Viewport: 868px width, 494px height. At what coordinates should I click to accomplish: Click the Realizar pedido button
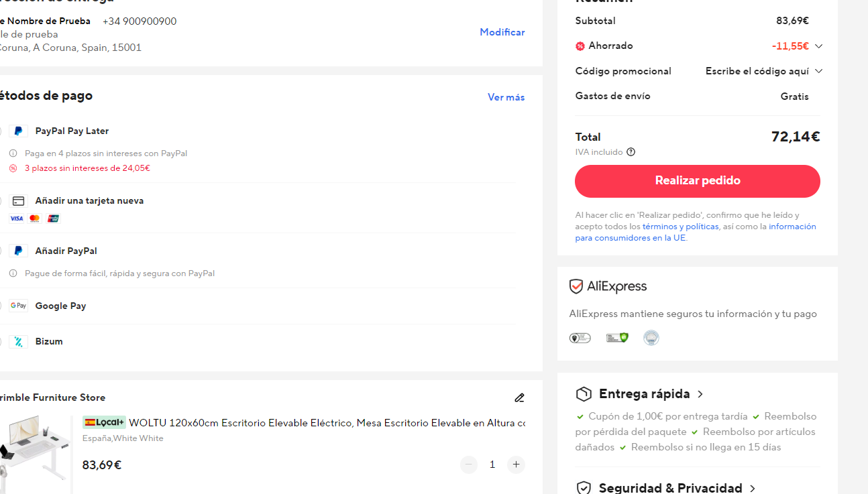coord(698,181)
